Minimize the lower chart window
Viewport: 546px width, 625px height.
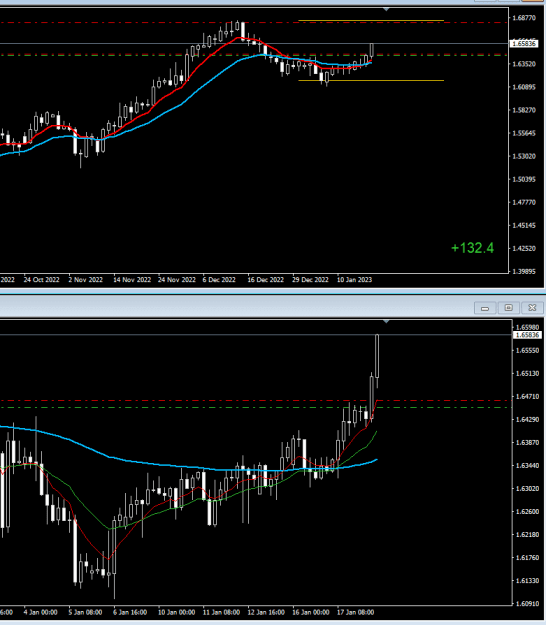[485, 308]
